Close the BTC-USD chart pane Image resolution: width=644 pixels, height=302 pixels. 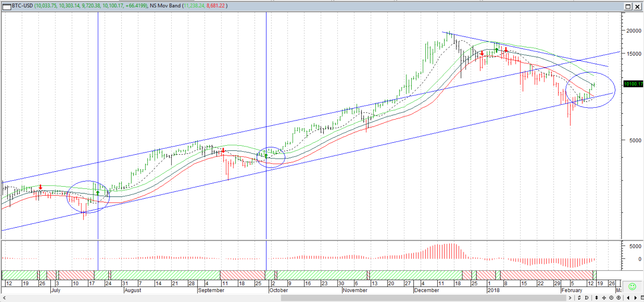(x=638, y=6)
